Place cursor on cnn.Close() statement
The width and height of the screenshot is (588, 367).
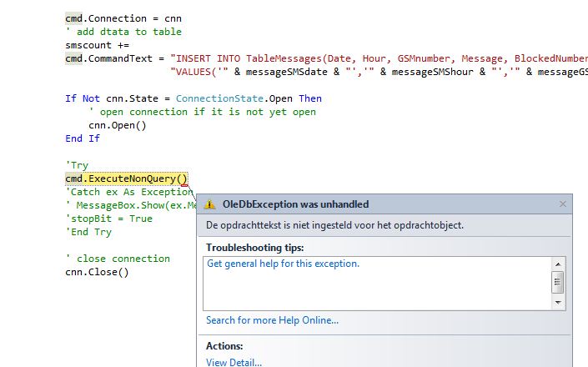97,272
